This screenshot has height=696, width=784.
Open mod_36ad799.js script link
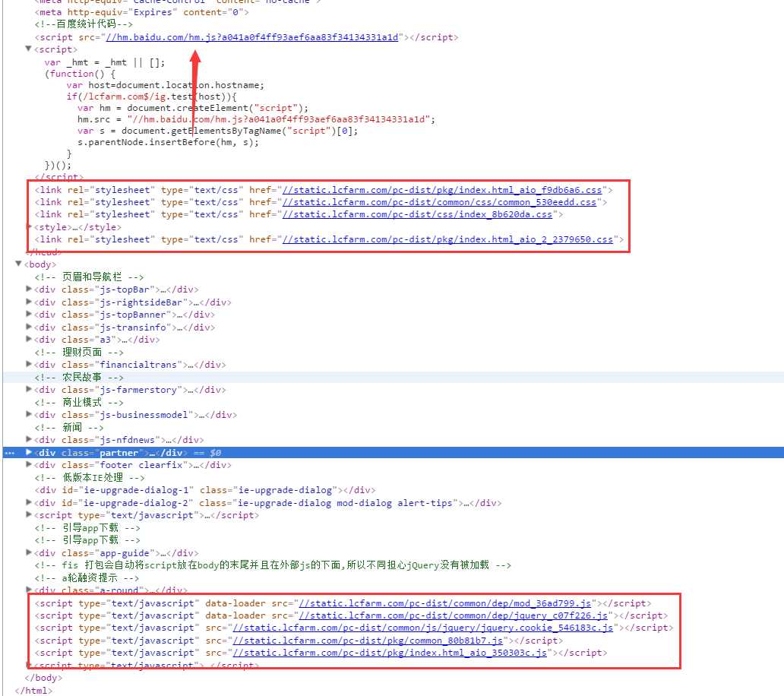pyautogui.click(x=445, y=603)
